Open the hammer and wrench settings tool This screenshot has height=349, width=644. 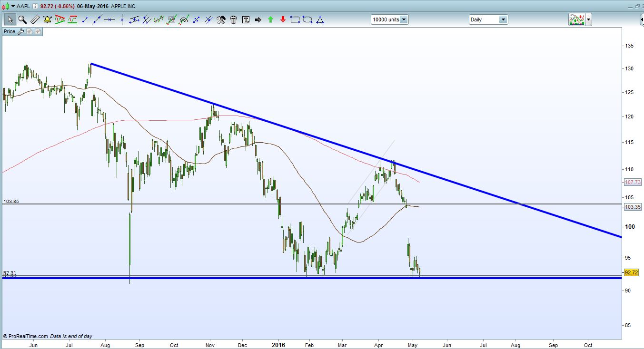click(x=221, y=20)
